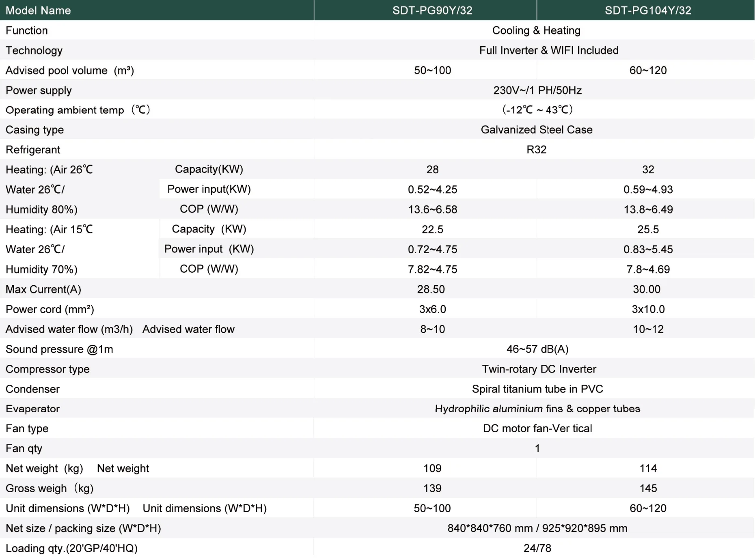Click capacity value 28
Viewport: 755px width, 560px height.
pyautogui.click(x=432, y=170)
